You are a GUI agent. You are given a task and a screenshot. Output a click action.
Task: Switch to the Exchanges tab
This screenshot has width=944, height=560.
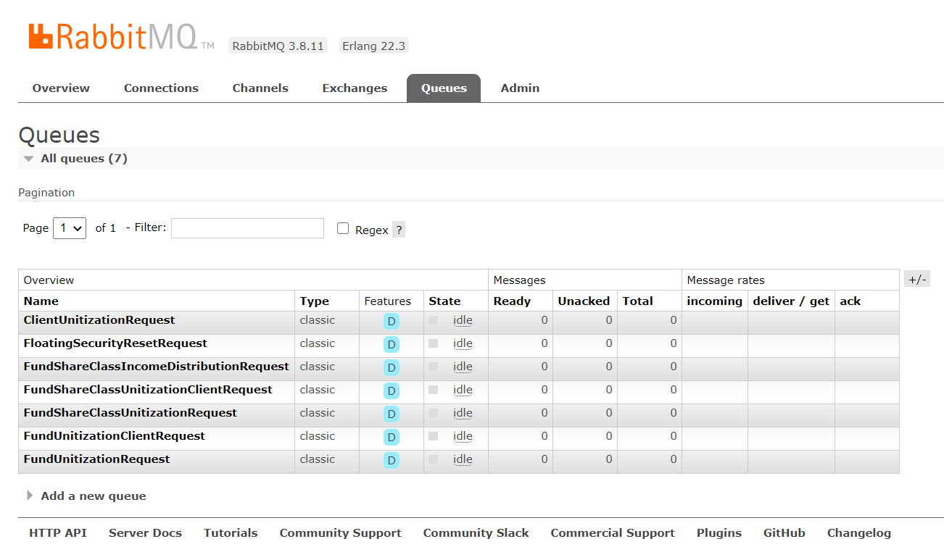[355, 88]
